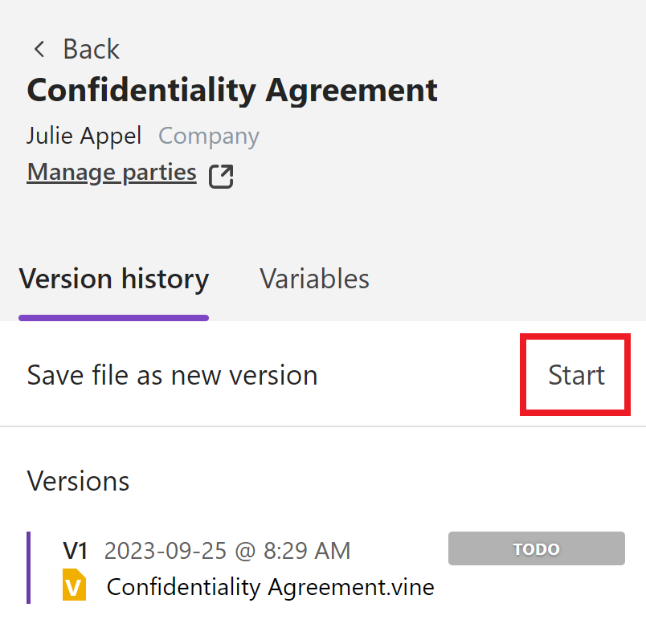The height and width of the screenshot is (644, 646).
Task: Select the Julie Appel party name
Action: 84,136
